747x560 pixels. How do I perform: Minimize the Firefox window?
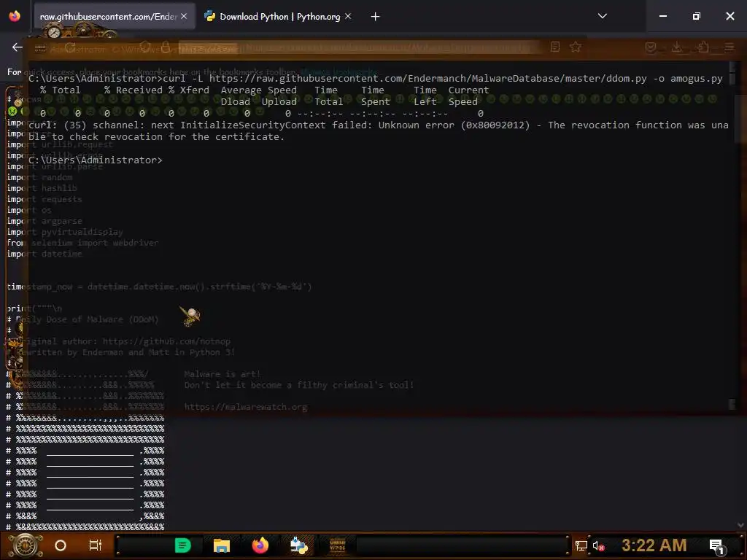(x=662, y=16)
